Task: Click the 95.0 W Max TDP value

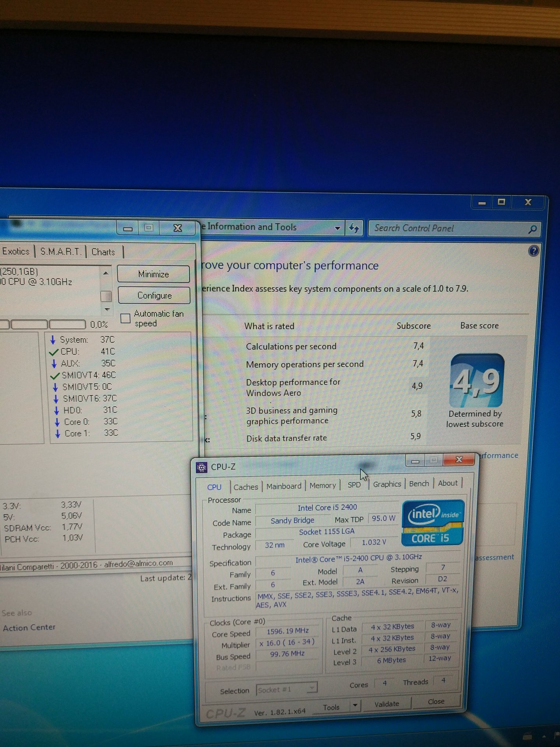Action: [383, 518]
